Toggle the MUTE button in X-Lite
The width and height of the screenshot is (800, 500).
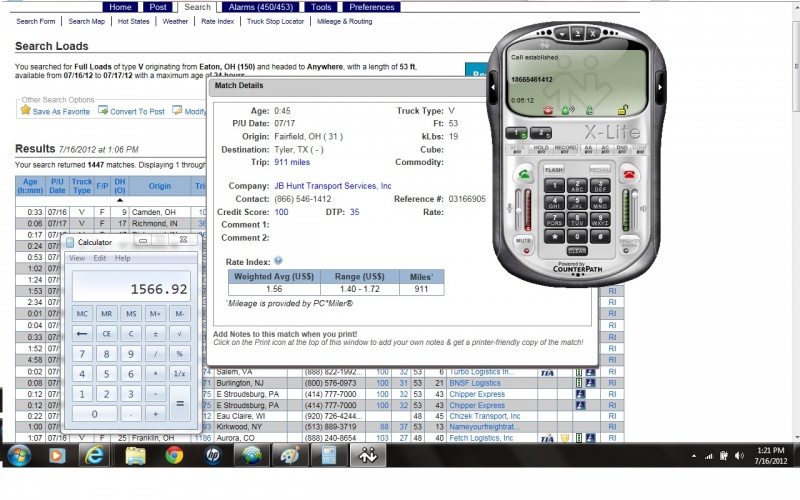pyautogui.click(x=524, y=245)
